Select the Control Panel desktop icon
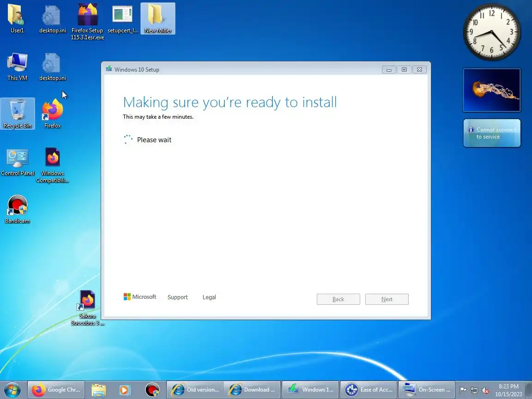532x399 pixels. click(17, 162)
